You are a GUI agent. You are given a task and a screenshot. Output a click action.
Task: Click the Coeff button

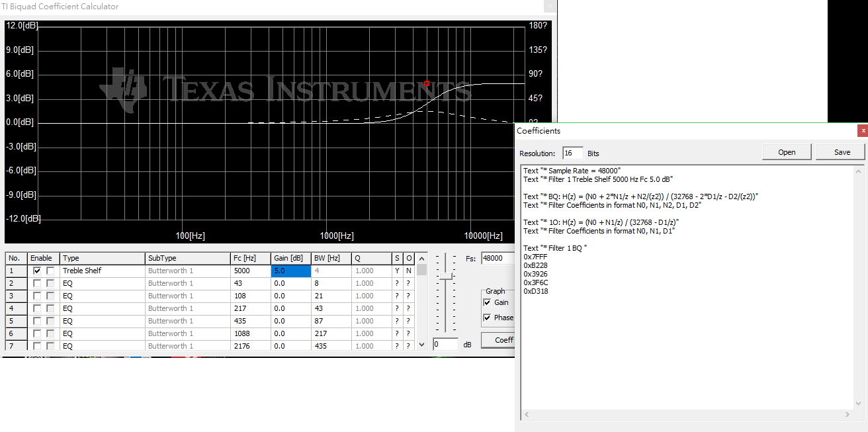(498, 340)
